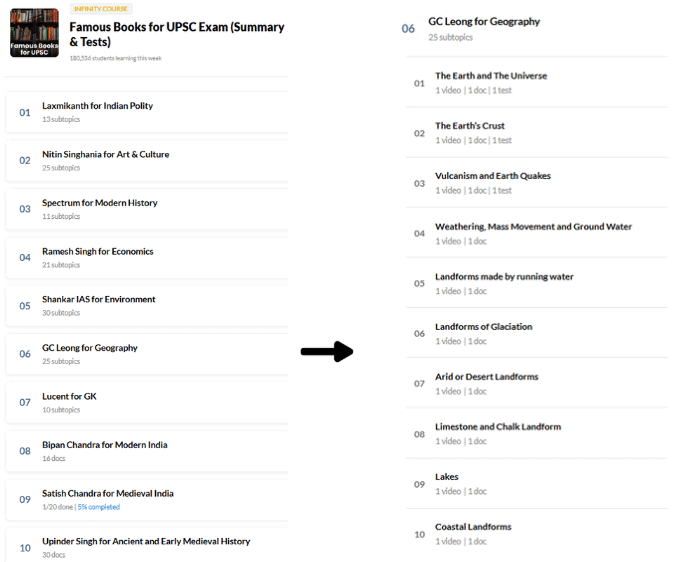Open subtopic The Earth's Crust
The height and width of the screenshot is (562, 675).
pyautogui.click(x=536, y=133)
